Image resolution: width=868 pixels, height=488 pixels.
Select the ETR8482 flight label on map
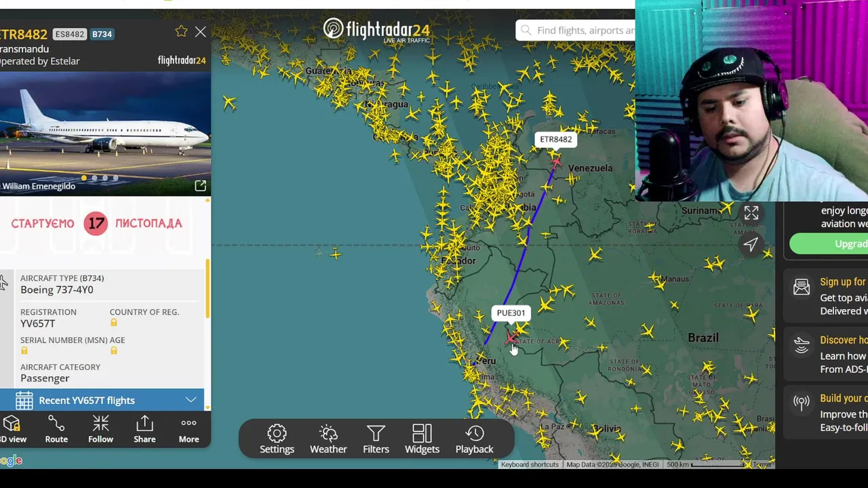coord(555,140)
